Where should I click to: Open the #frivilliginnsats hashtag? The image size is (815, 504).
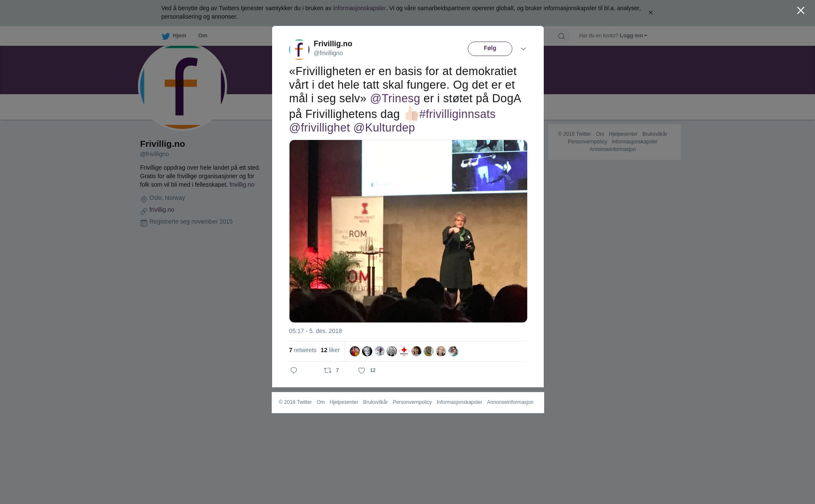pos(457,114)
